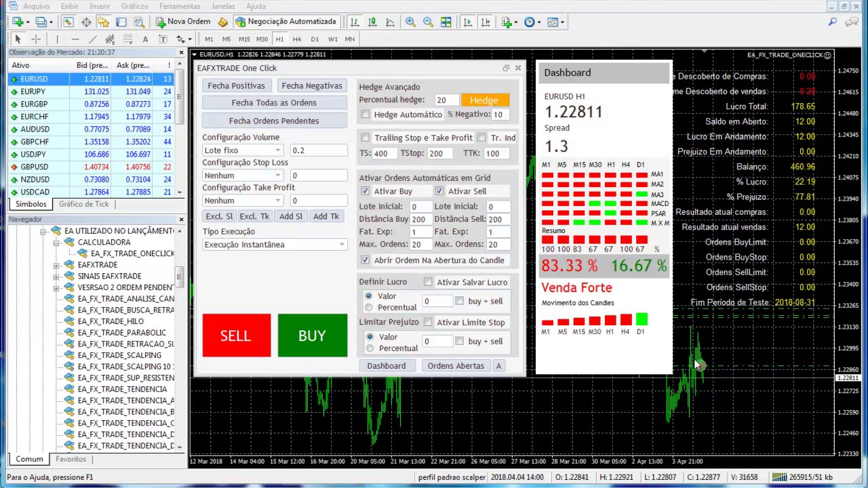Expand the EAFXTRADE tree node
Image resolution: width=868 pixels, height=488 pixels.
pyautogui.click(x=56, y=265)
